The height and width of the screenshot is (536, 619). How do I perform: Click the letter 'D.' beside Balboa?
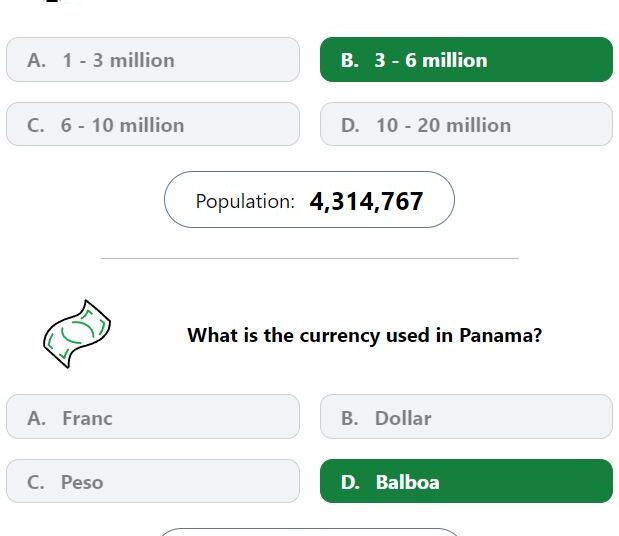click(x=350, y=482)
